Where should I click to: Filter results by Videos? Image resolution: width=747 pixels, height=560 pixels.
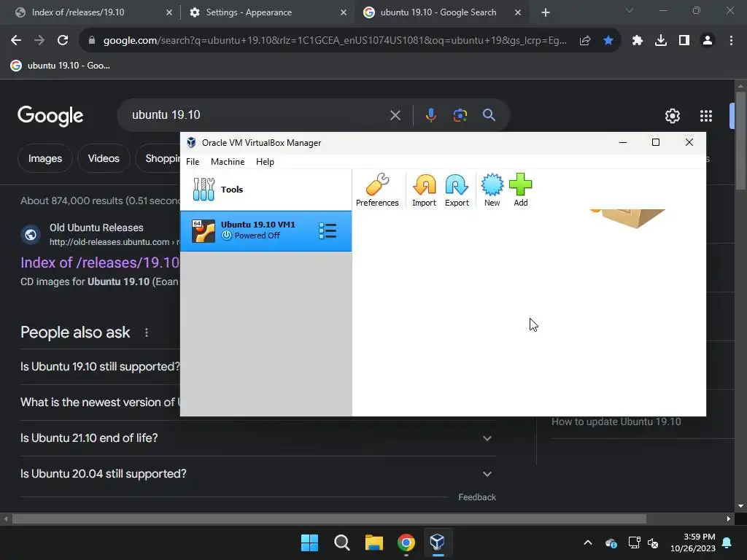104,158
